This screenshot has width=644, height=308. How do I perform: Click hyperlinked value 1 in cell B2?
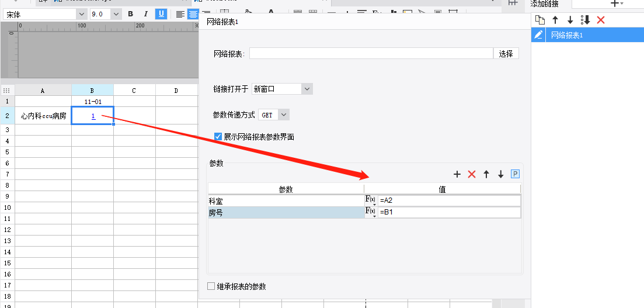coord(93,116)
